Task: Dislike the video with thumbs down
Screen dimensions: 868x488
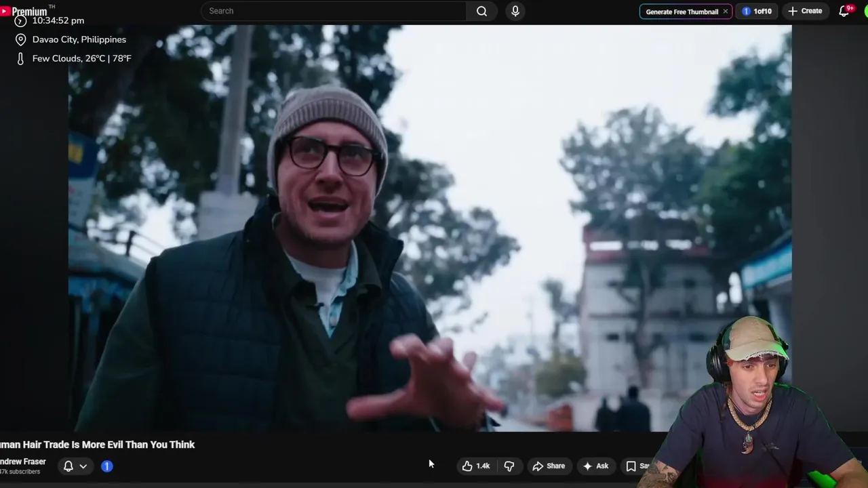Action: (509, 466)
